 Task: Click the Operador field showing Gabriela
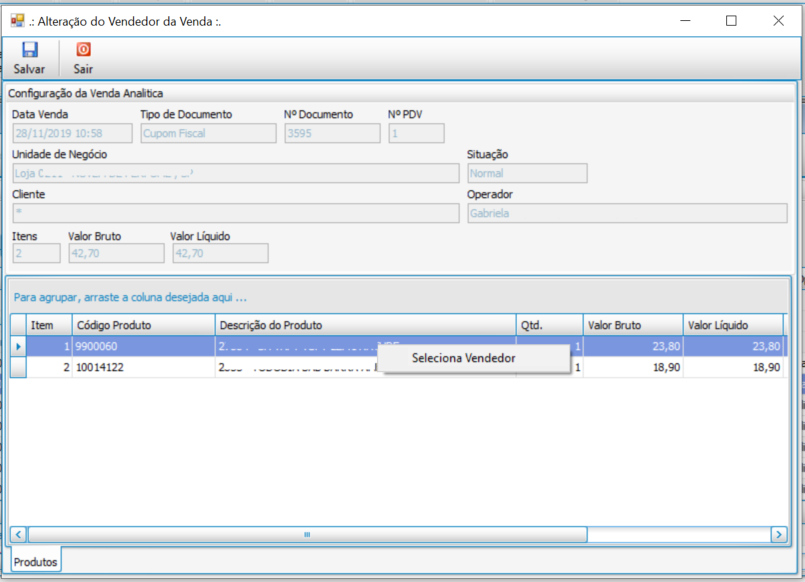click(627, 213)
